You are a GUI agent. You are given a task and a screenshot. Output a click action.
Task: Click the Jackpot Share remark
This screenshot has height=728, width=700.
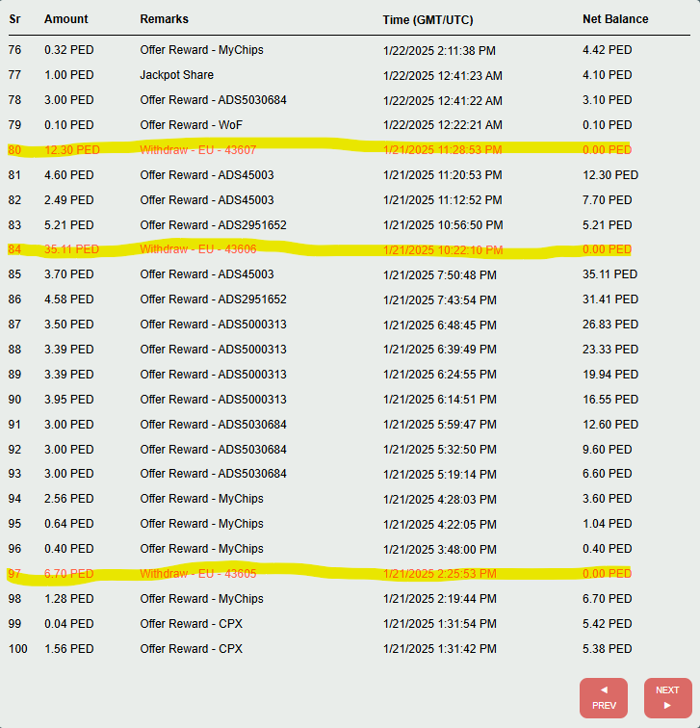click(177, 75)
